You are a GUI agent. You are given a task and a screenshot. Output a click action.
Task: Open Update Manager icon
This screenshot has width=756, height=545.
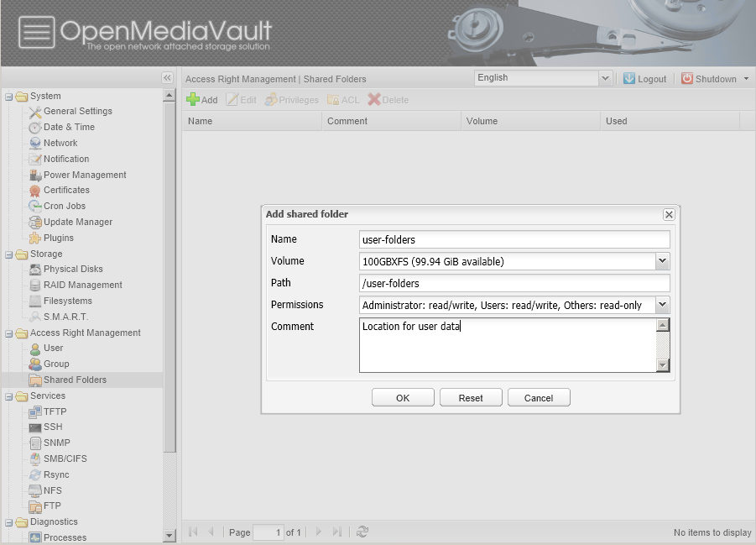pos(35,222)
